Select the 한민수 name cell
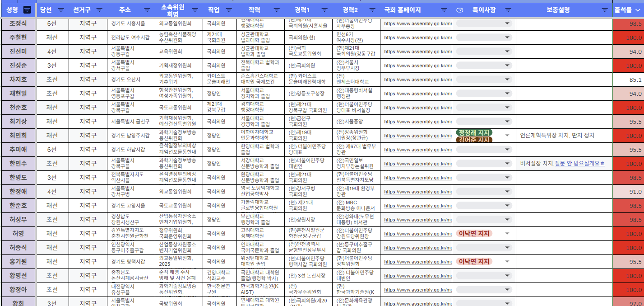644x306 pixels. (x=18, y=164)
